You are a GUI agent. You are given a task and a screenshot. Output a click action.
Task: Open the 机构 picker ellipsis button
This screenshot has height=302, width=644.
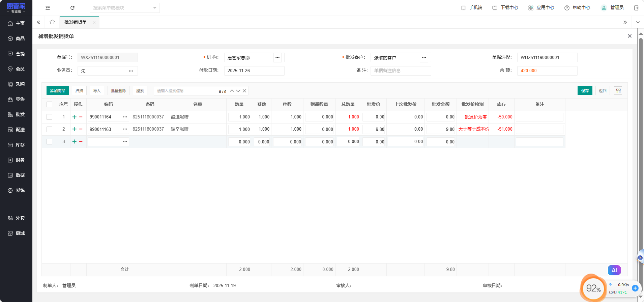click(277, 57)
